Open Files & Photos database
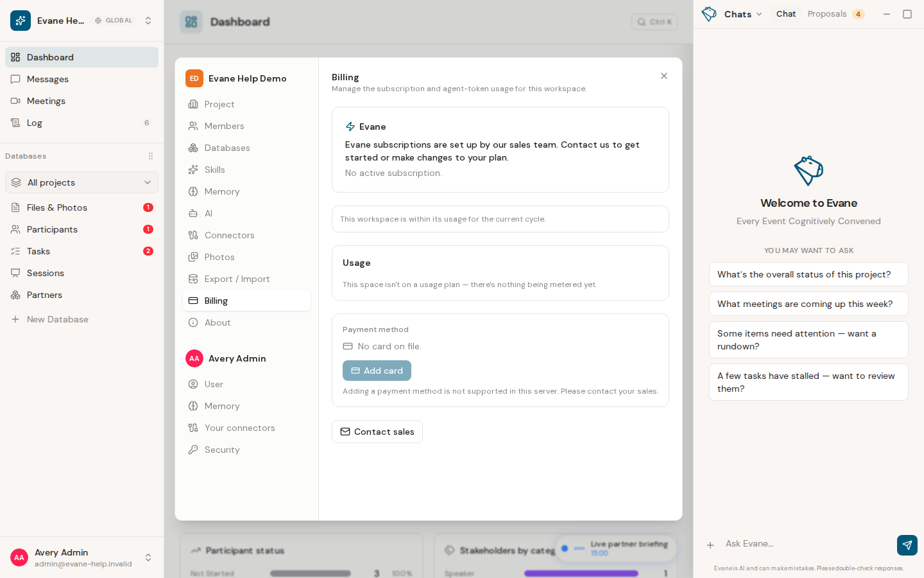 click(81, 207)
